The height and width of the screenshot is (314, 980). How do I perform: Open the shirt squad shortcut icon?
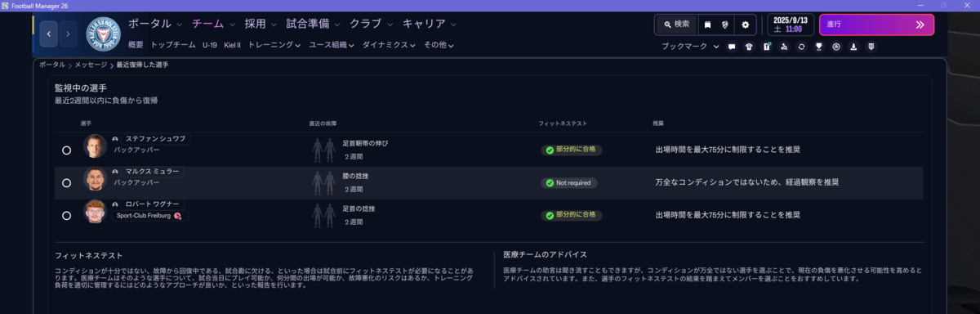(x=749, y=47)
